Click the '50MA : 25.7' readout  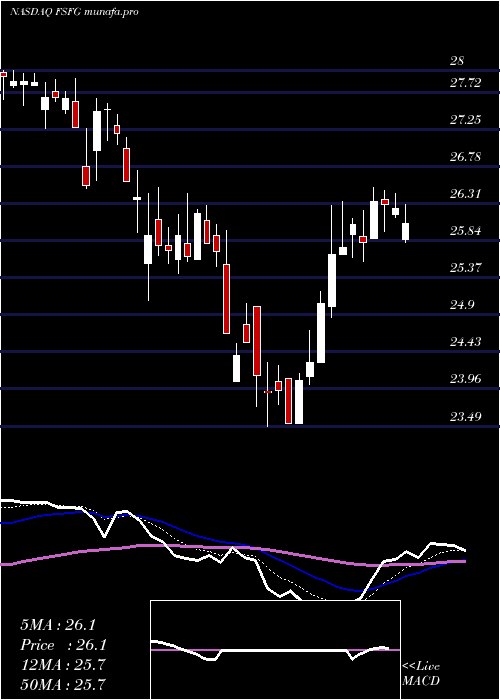pos(63,685)
